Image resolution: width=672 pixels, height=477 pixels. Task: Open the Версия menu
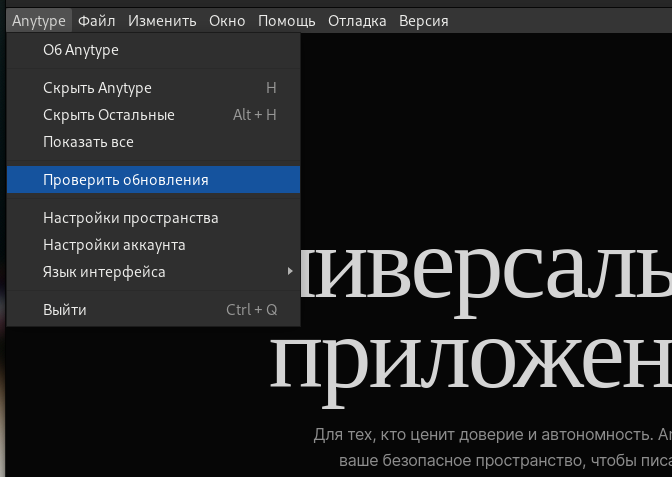point(423,21)
